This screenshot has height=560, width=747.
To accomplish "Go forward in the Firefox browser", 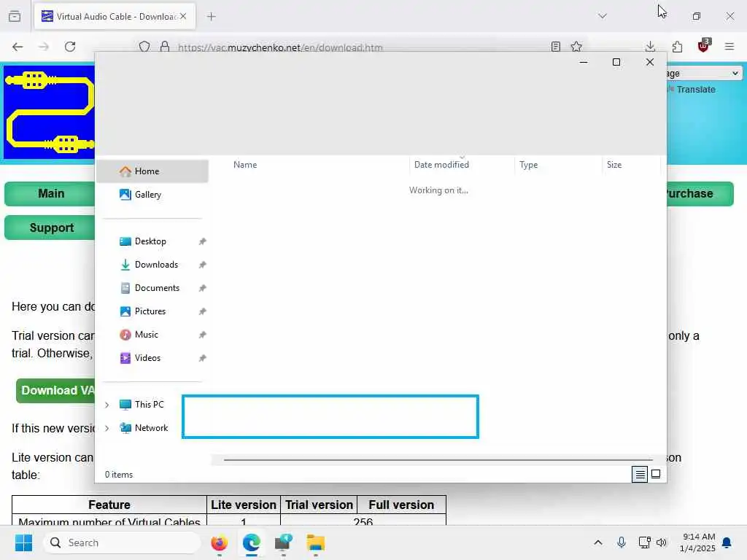I will point(44,47).
